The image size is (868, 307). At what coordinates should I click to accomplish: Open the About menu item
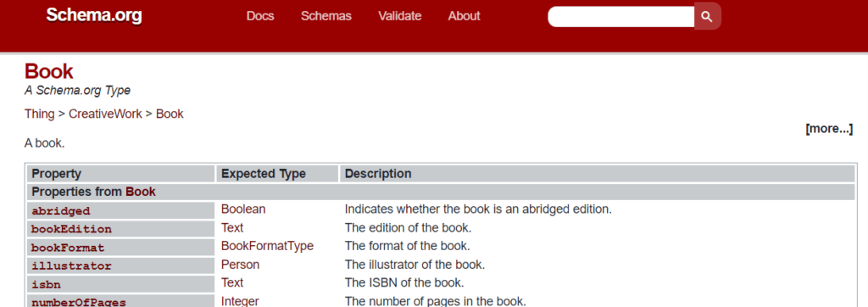coord(464,16)
